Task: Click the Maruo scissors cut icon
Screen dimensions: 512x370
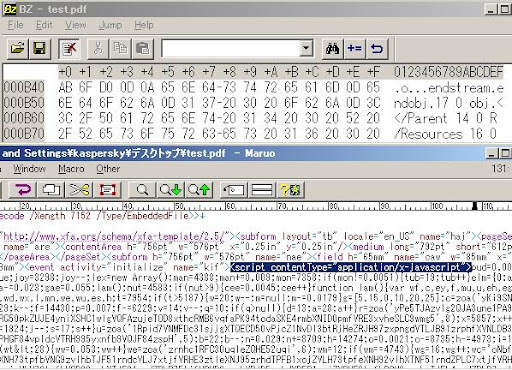Action: click(79, 190)
